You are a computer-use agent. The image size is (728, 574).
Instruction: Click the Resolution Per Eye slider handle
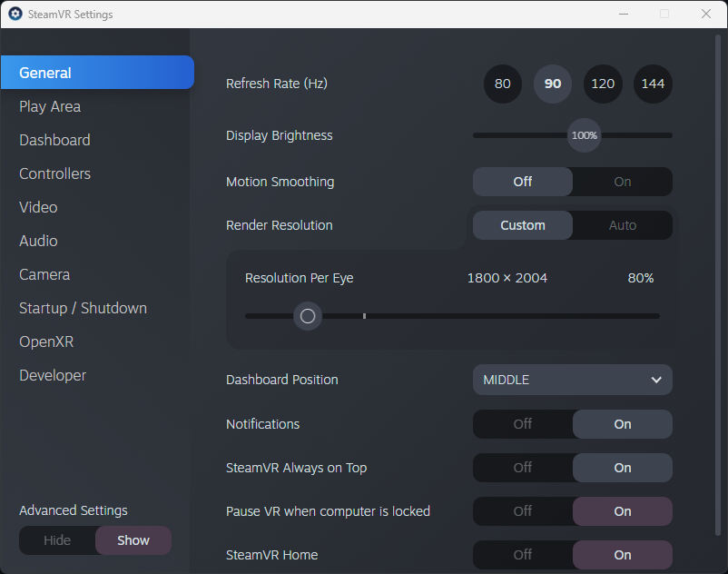click(308, 316)
